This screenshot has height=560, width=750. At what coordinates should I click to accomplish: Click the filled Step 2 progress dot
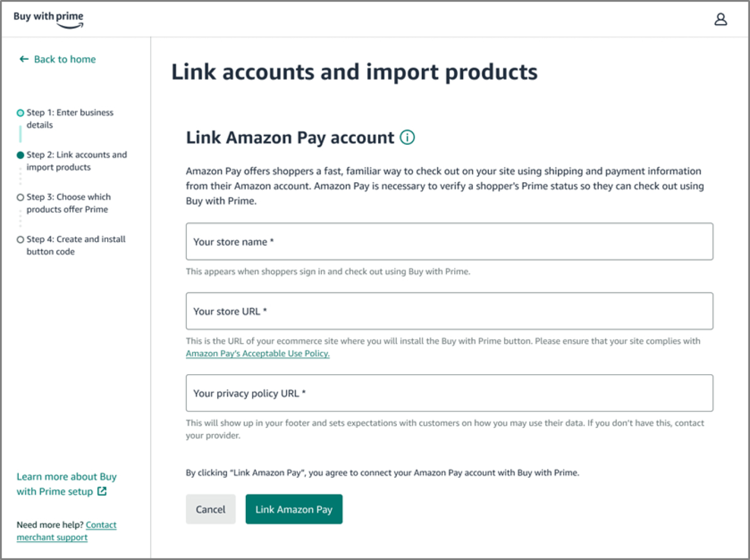coord(20,155)
